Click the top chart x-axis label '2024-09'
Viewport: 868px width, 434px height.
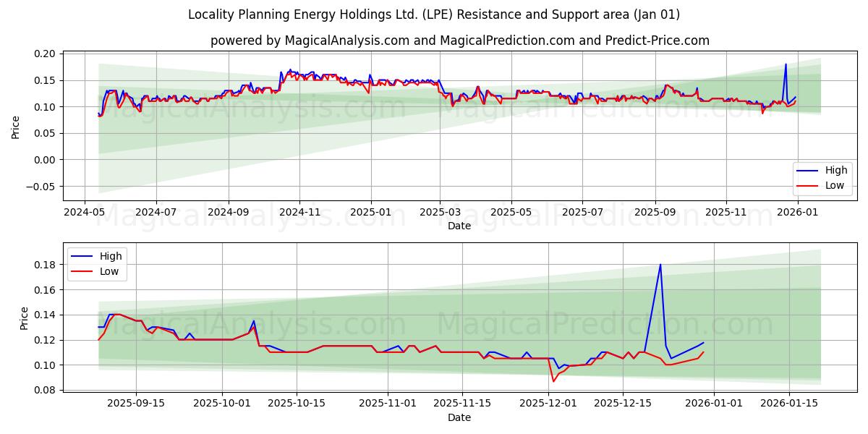click(x=229, y=213)
